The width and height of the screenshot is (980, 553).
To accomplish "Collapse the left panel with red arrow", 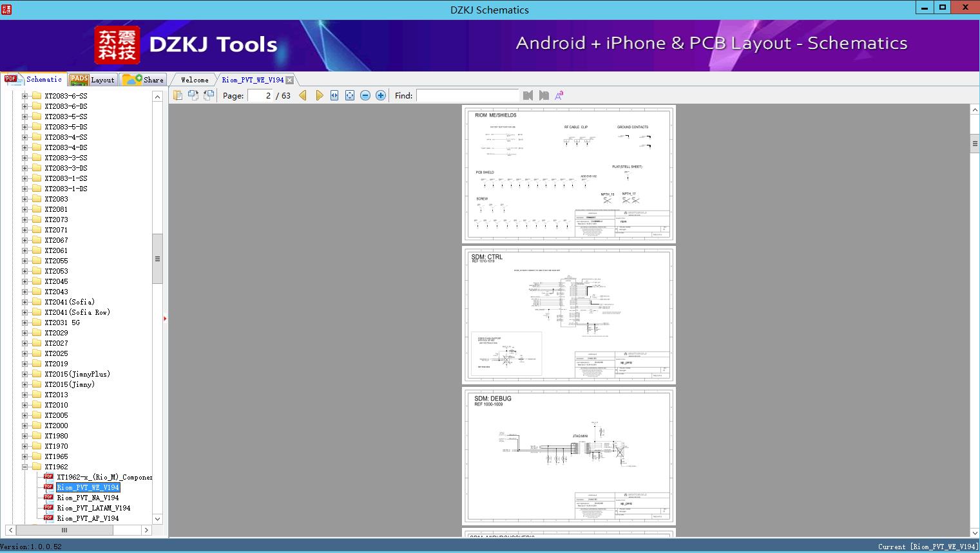I will click(165, 319).
